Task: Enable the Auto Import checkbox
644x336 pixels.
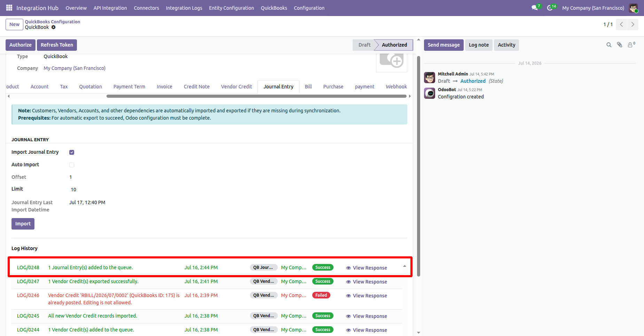Action: pos(72,165)
